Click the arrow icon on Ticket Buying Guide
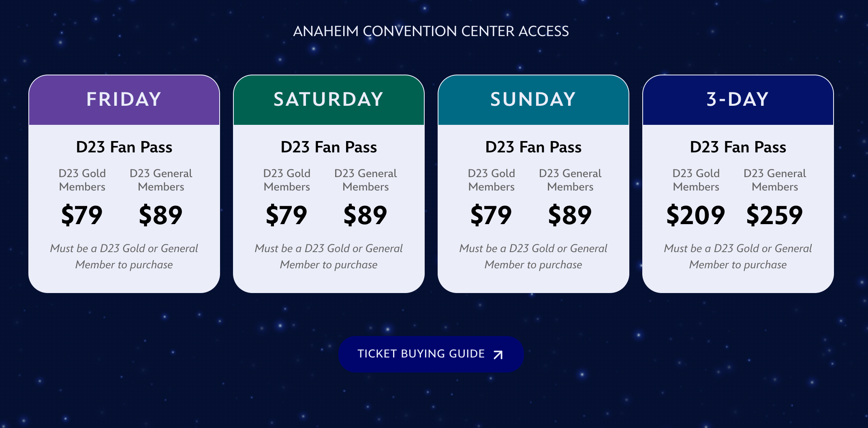868x428 pixels. click(x=498, y=355)
